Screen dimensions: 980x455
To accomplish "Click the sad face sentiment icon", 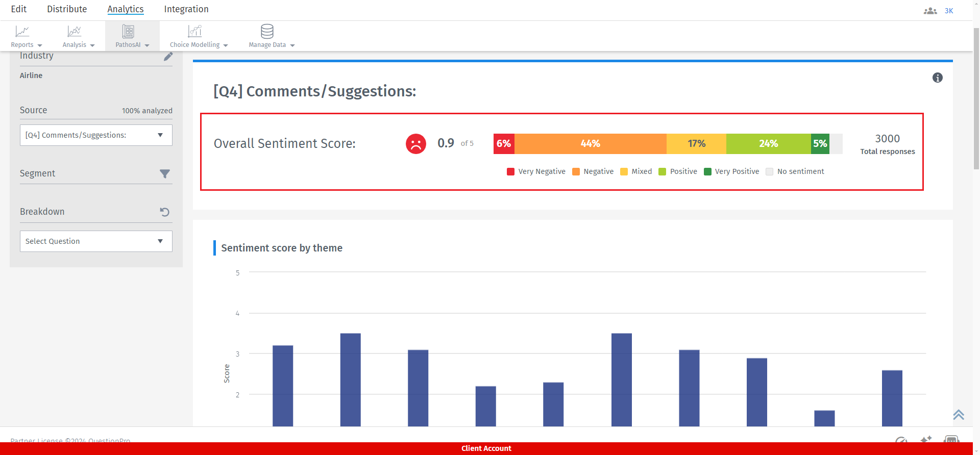I will (x=416, y=144).
